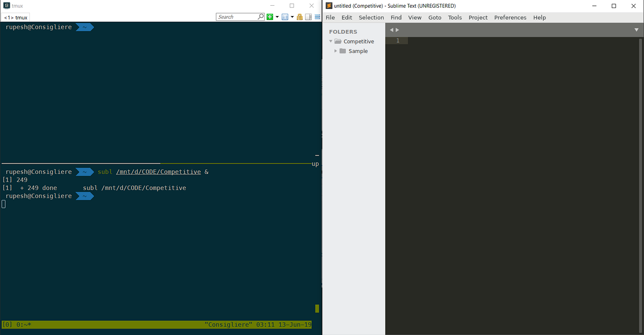
Task: Open the new console dropdown arrow
Action: [277, 17]
